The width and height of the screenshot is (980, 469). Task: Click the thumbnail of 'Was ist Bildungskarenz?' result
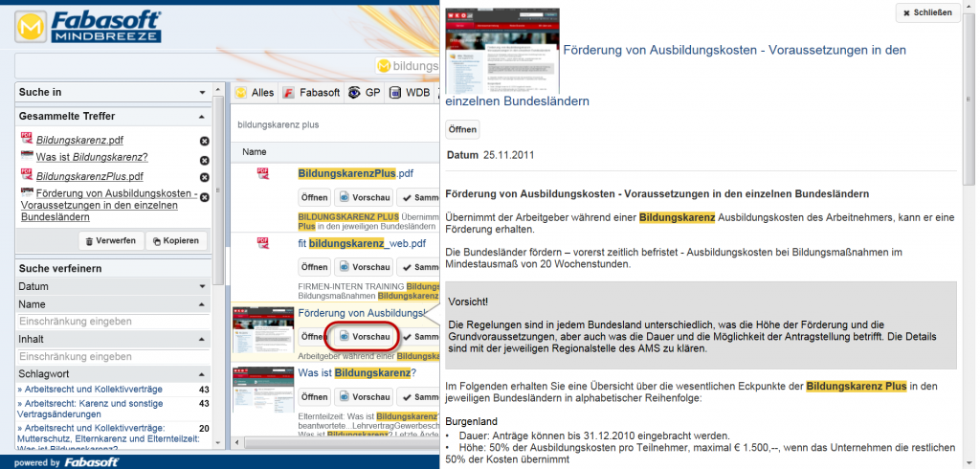pyautogui.click(x=262, y=390)
